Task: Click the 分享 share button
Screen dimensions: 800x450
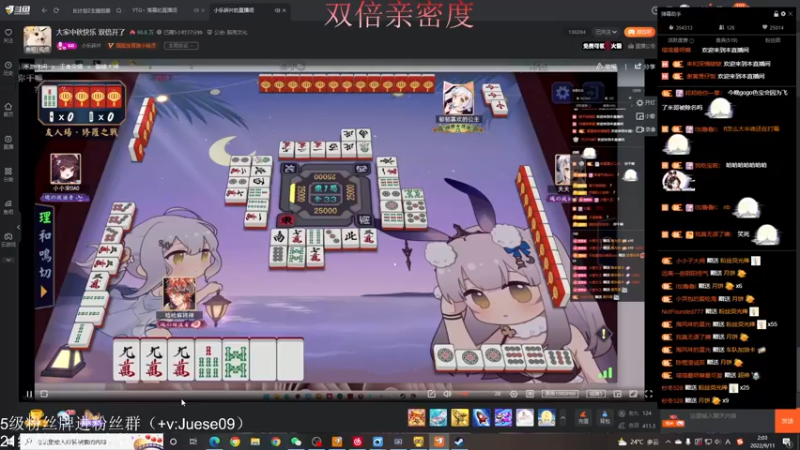Action: click(645, 66)
